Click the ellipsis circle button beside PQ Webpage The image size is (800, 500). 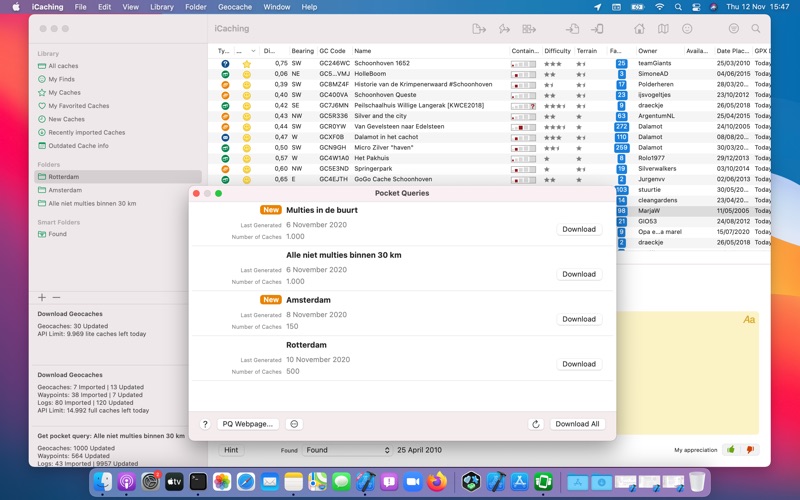click(x=294, y=424)
